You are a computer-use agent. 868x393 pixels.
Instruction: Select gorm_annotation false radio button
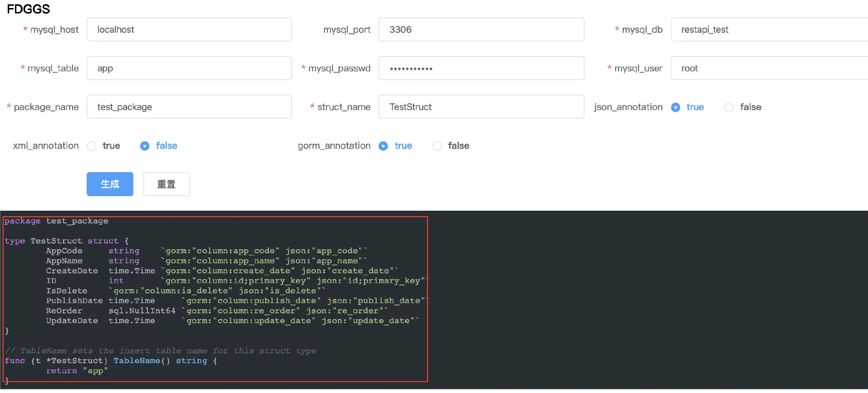[x=437, y=146]
